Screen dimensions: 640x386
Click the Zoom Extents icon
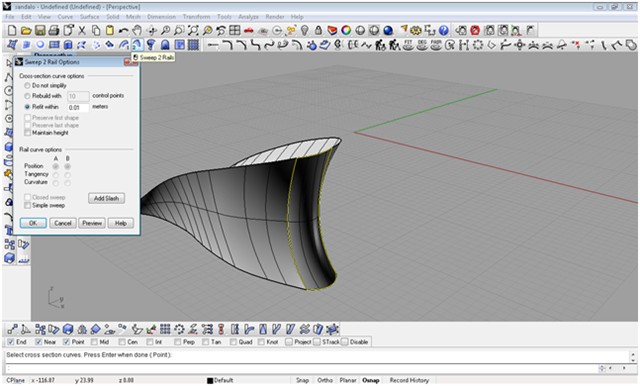tap(193, 30)
